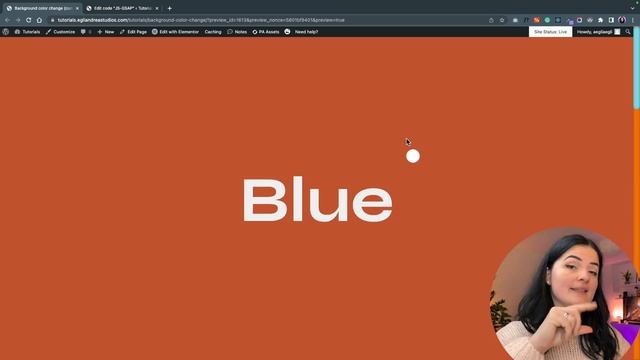The height and width of the screenshot is (360, 640).
Task: Open the Tutorials site menu
Action: (27, 32)
